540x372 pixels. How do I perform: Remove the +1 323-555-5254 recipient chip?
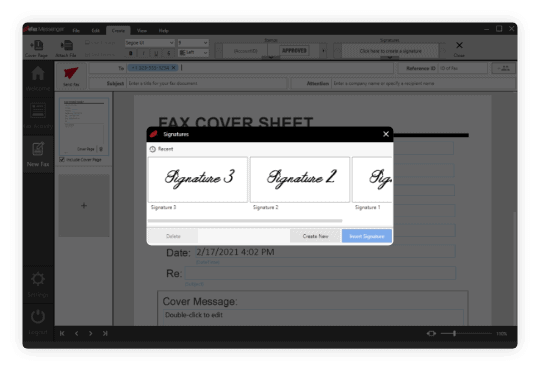tap(174, 68)
